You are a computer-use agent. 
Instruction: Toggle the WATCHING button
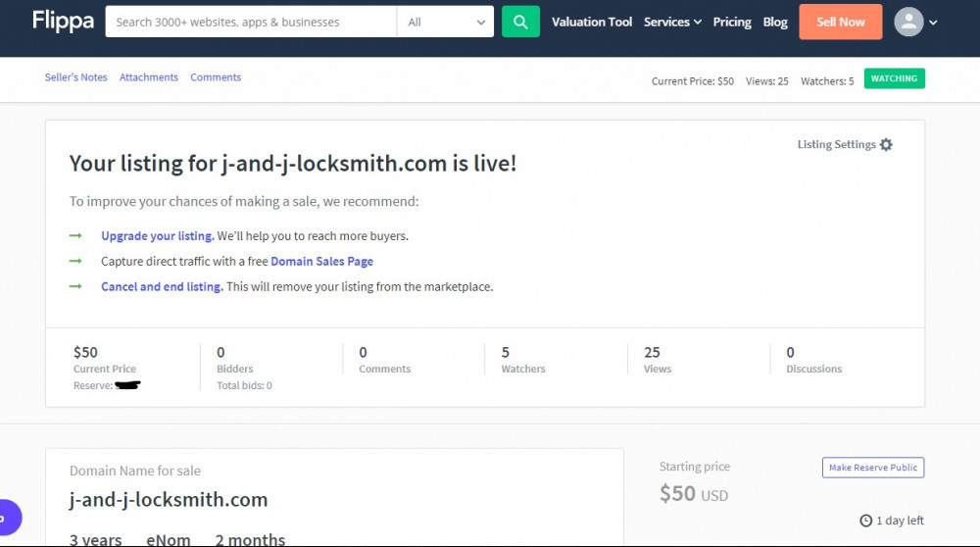coord(895,78)
